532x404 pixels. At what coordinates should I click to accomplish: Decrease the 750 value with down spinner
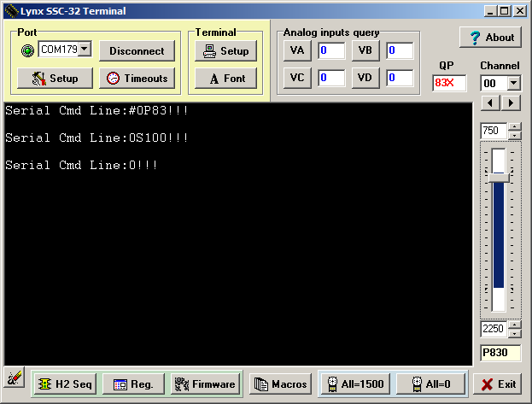coord(515,135)
